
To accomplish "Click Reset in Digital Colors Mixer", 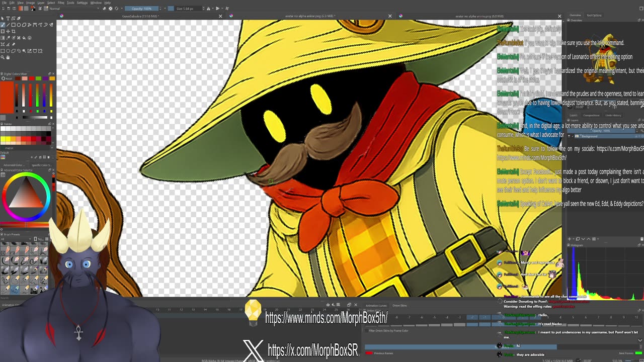I will click(x=7, y=79).
